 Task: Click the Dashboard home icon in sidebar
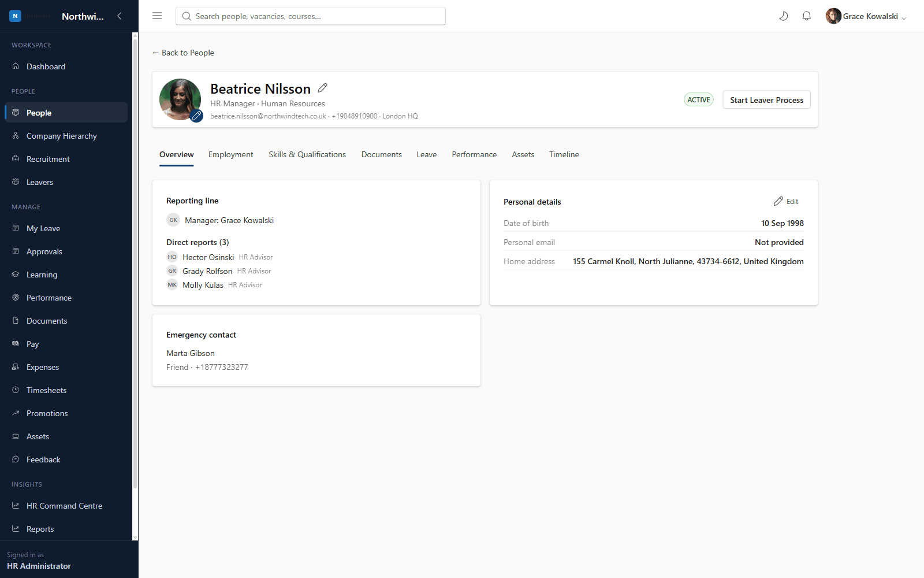tap(16, 66)
